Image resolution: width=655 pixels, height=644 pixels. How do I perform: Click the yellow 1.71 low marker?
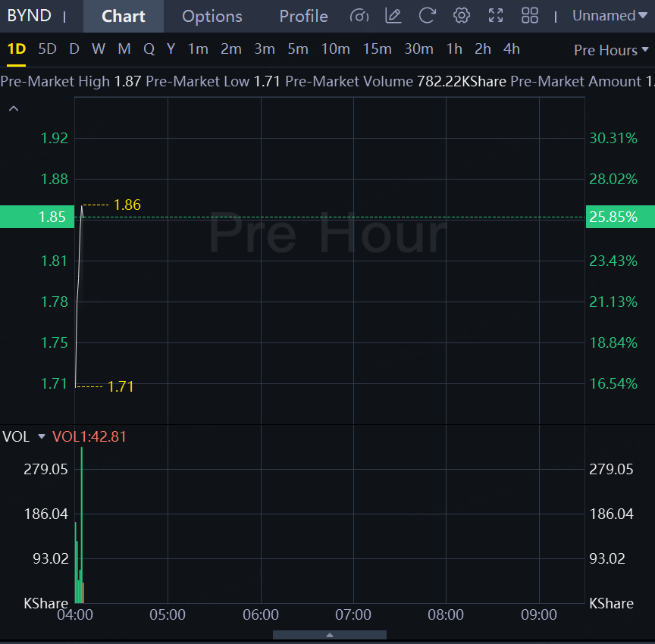[x=121, y=386]
